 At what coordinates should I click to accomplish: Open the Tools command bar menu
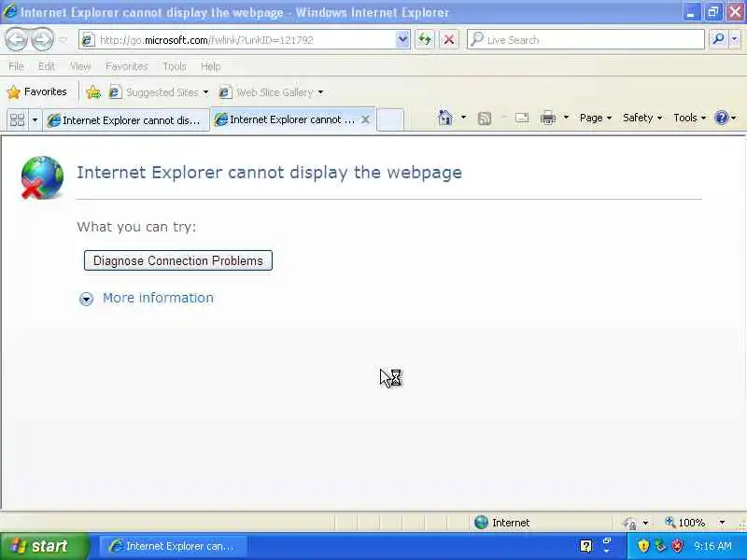(x=689, y=118)
